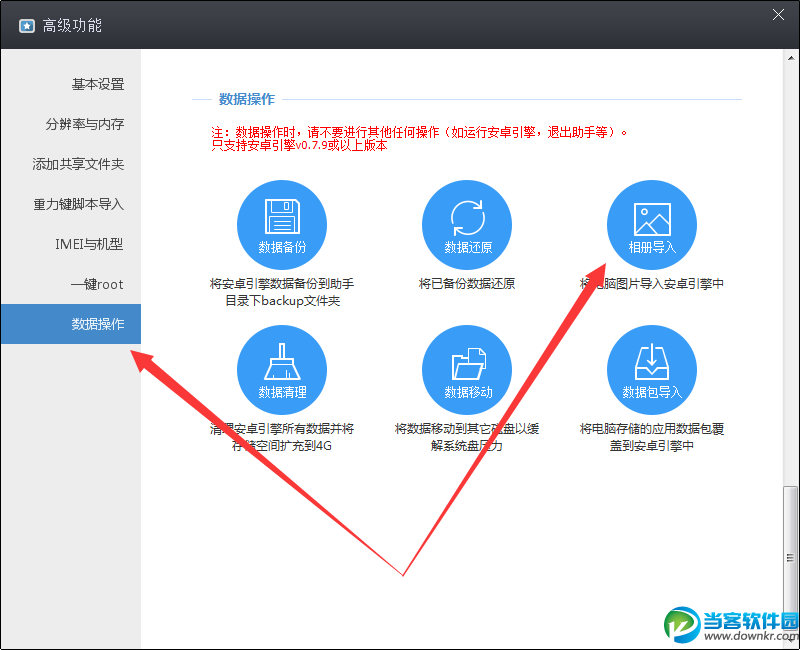800x650 pixels.
Task: Click the 高级功能 window title text
Action: click(72, 26)
